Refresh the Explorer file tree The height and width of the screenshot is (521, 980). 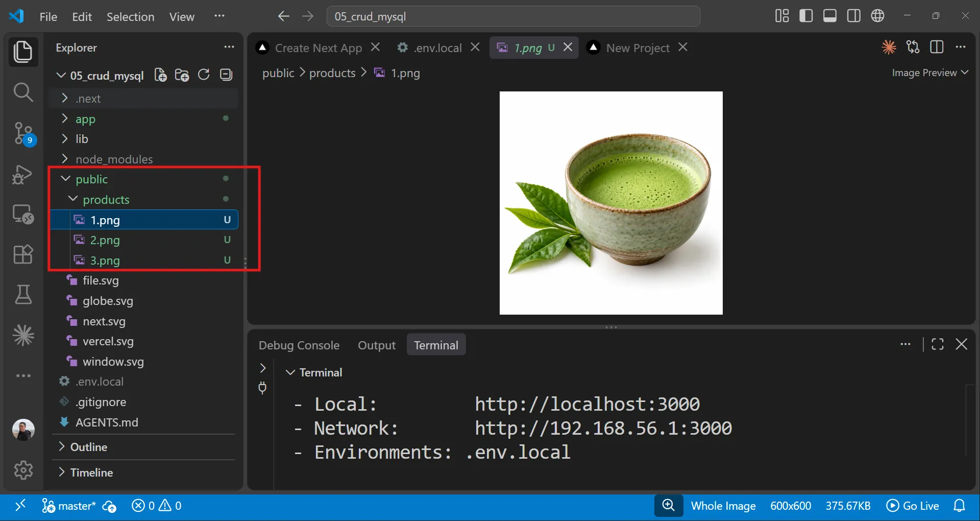point(204,75)
